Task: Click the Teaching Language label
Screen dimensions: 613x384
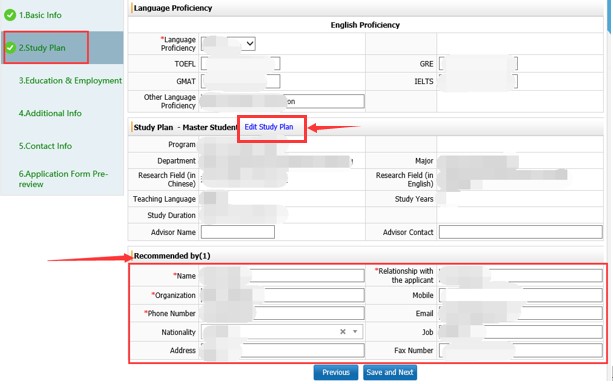Action: [164, 199]
